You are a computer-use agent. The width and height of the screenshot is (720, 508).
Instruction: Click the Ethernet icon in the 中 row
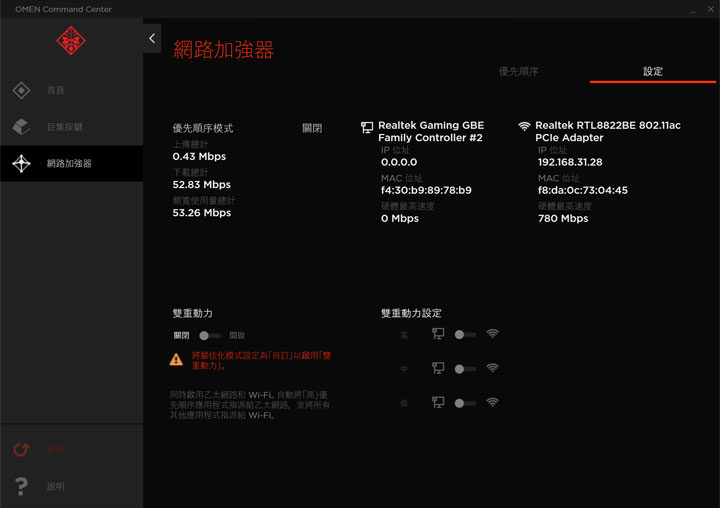click(x=438, y=368)
